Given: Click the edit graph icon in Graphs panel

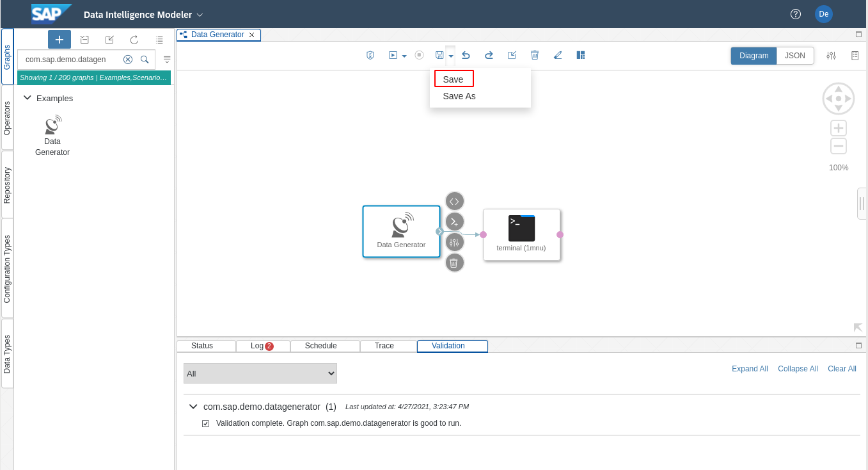Looking at the screenshot, I should pos(109,40).
